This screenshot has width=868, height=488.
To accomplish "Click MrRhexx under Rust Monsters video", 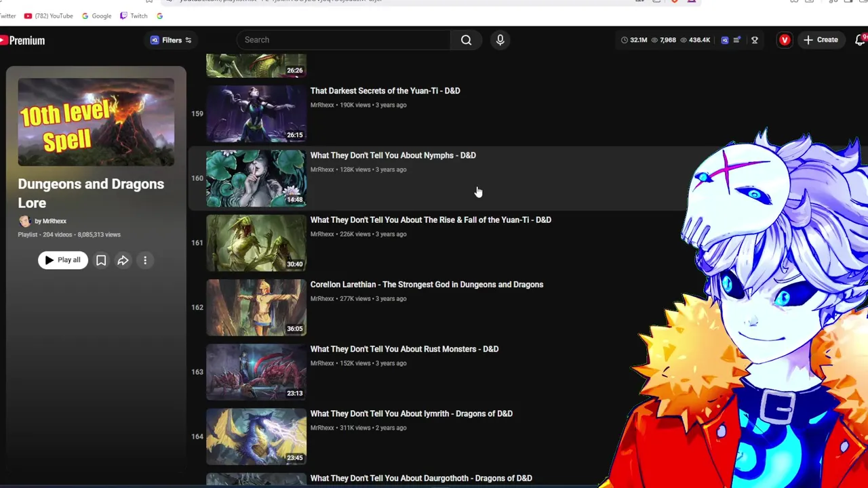I will (x=322, y=363).
